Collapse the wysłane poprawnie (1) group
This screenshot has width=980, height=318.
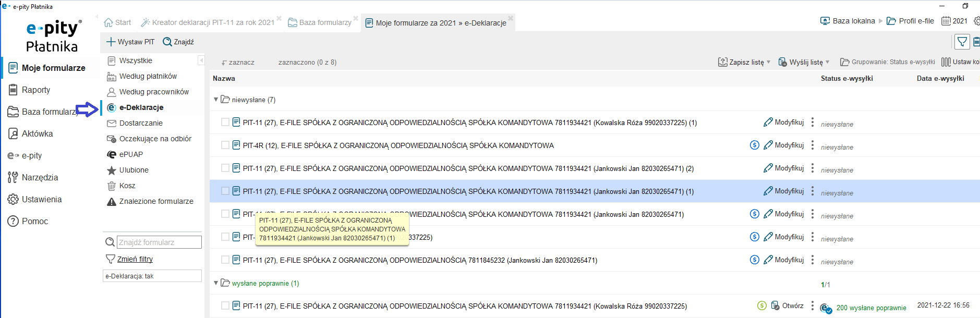(x=216, y=283)
